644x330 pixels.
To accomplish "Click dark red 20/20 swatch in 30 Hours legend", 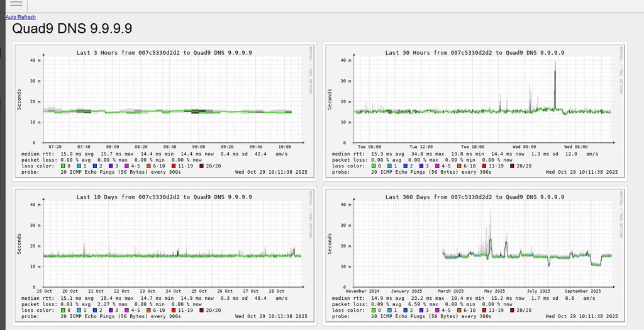I will 512,166.
